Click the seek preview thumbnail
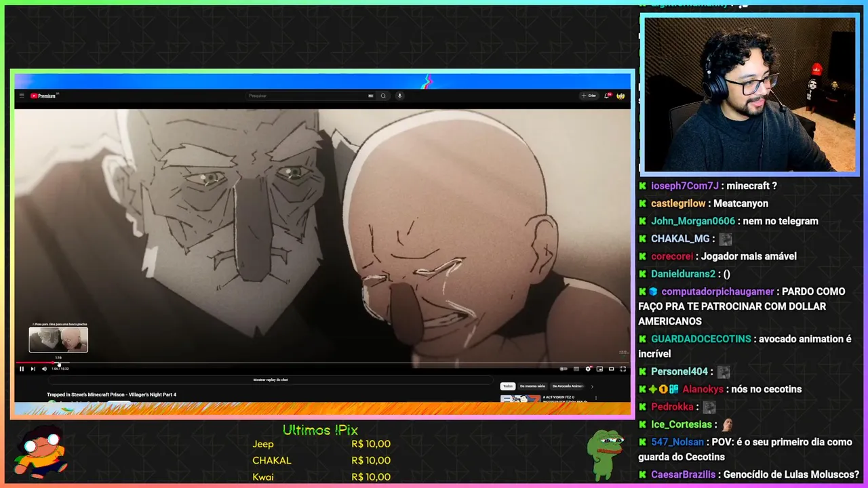868x488 pixels. coord(58,340)
